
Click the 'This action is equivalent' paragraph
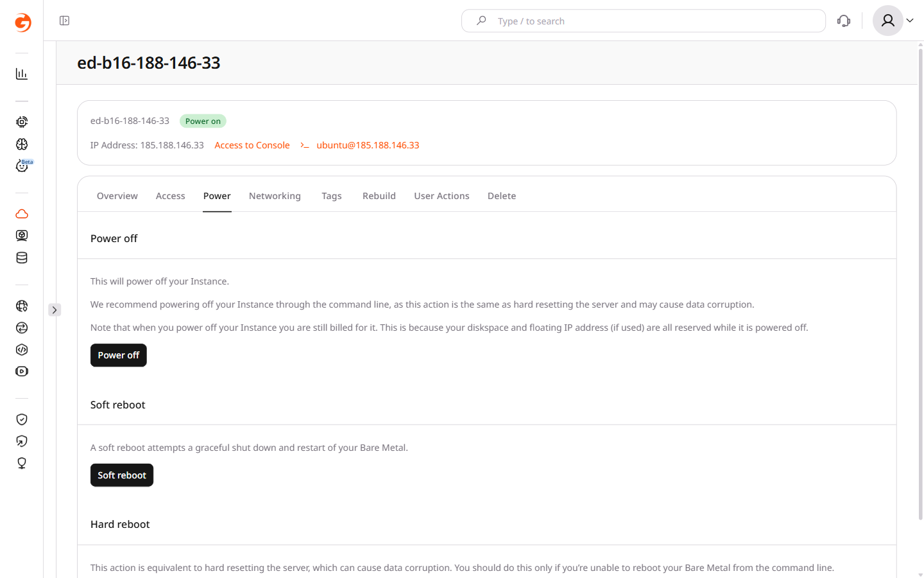[x=462, y=568]
